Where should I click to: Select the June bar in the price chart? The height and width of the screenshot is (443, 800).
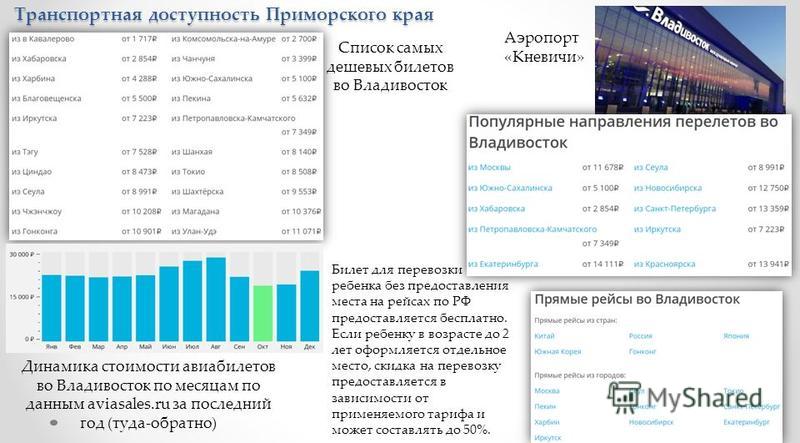(169, 304)
